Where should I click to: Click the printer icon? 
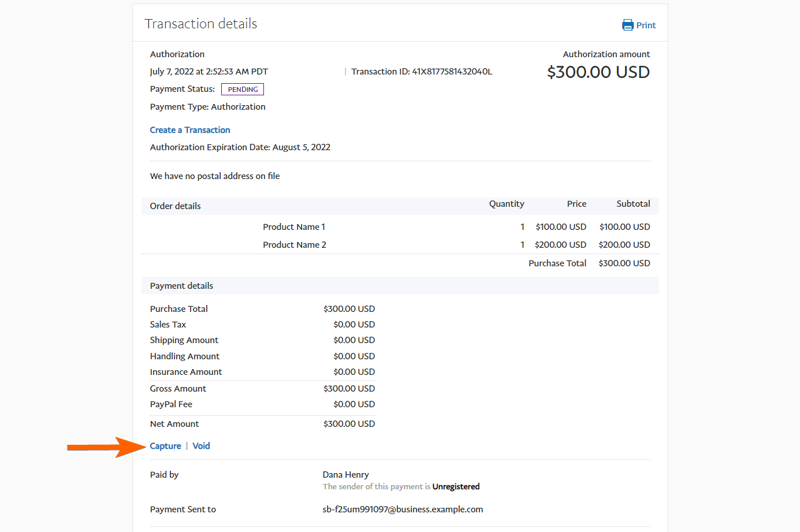coord(627,25)
